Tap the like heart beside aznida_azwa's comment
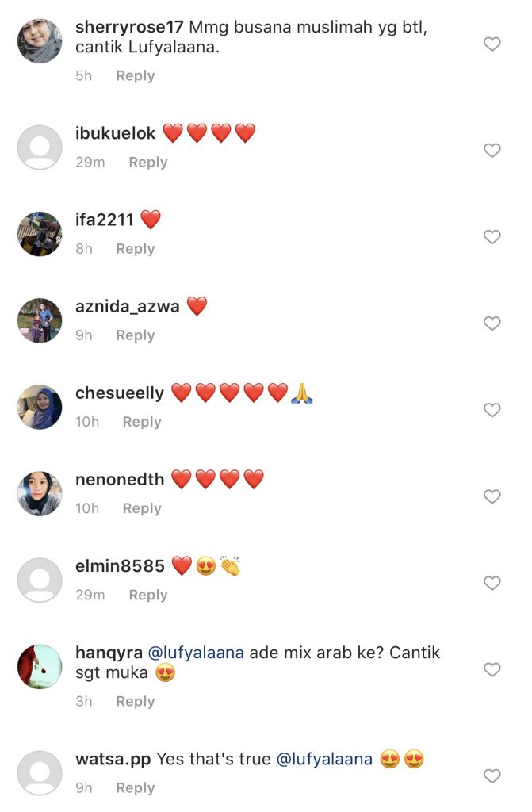Image resolution: width=532 pixels, height=812 pixels. pos(492,324)
